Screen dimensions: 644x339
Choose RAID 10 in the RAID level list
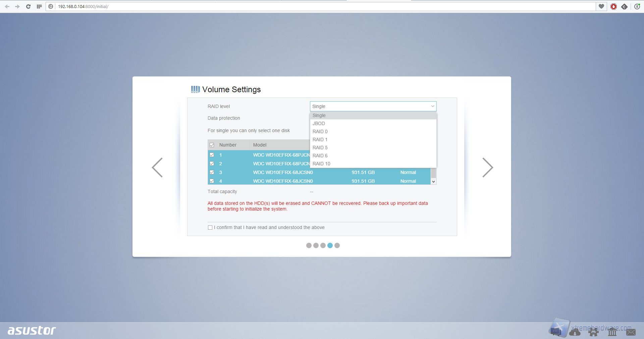point(321,164)
